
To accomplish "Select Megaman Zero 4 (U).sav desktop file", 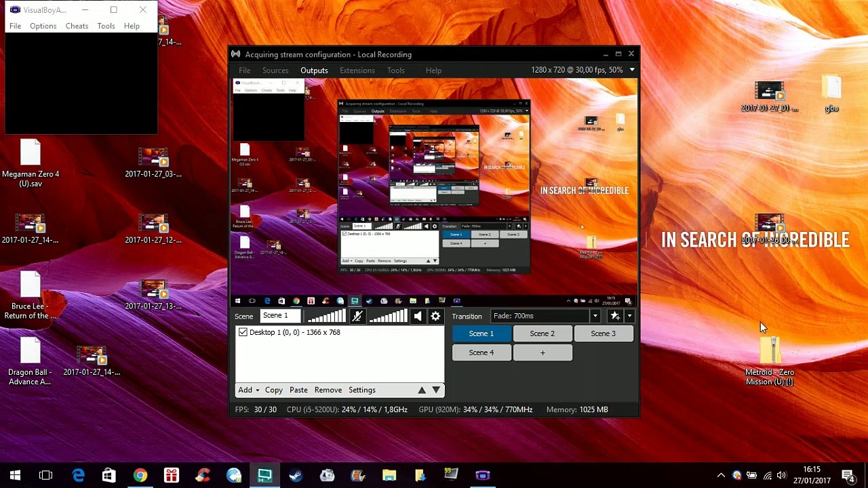I will (31, 163).
